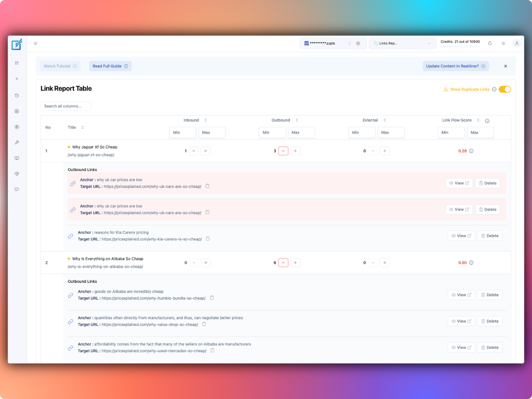Click the title Why Jaguar Xf So Cheap
The height and width of the screenshot is (399, 532).
[x=95, y=147]
